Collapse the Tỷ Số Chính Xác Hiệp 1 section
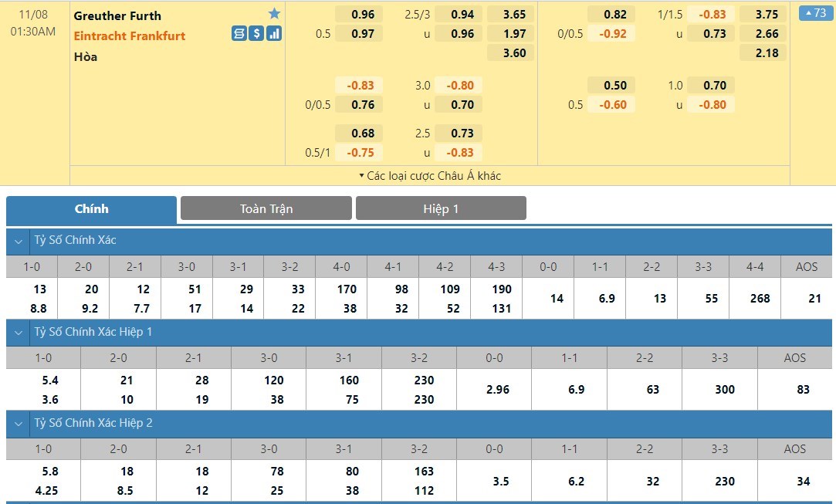Image resolution: width=836 pixels, height=504 pixels. point(19,332)
